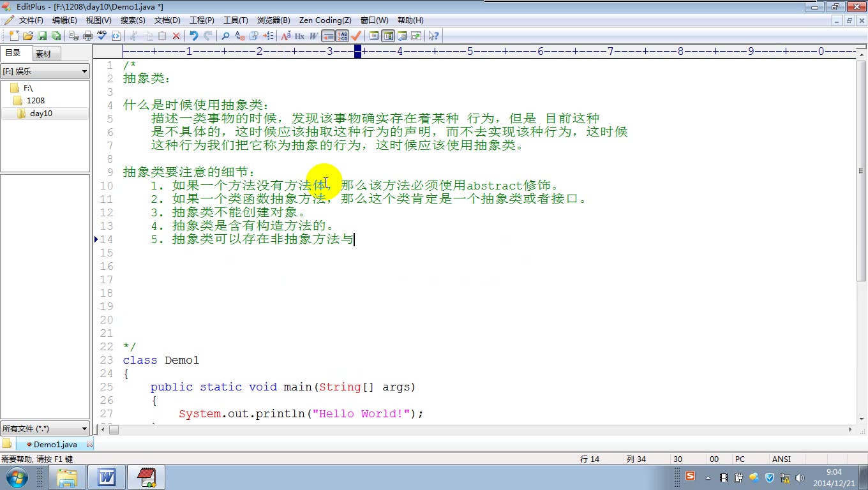Run the spell check icon

point(102,36)
